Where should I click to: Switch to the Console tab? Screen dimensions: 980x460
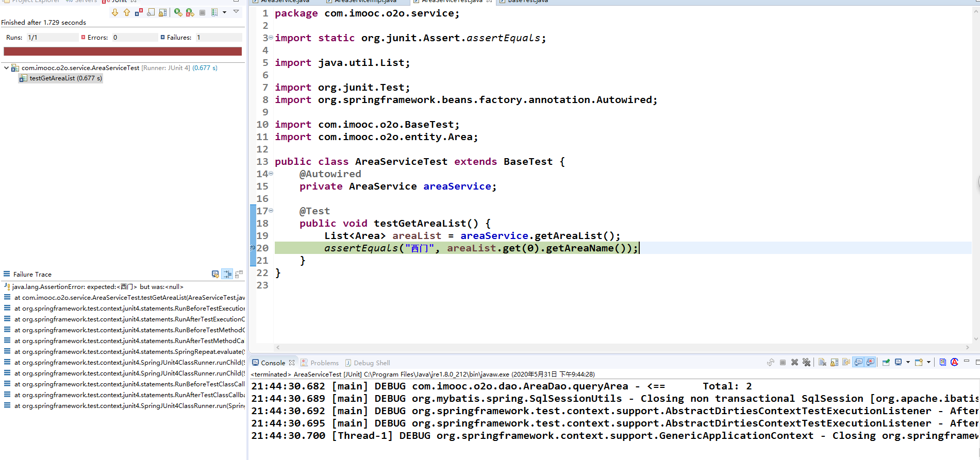click(273, 363)
